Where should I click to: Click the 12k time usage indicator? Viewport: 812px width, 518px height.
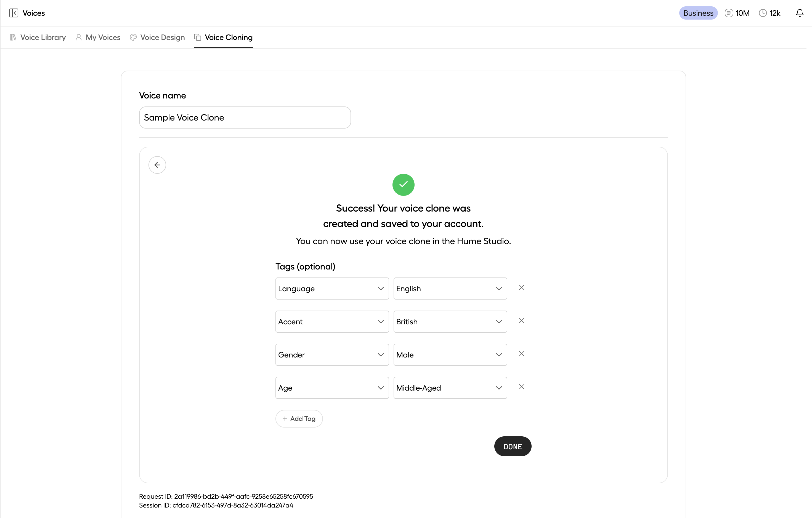click(769, 13)
